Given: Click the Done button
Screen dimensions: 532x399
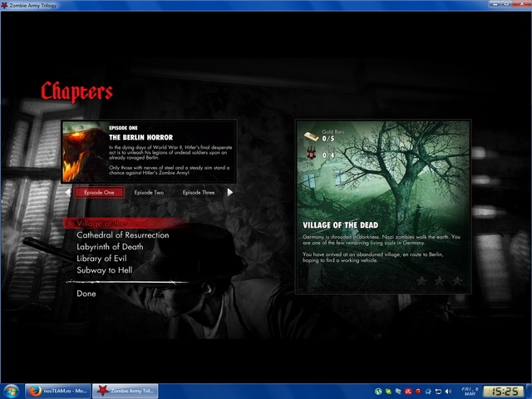Looking at the screenshot, I should tap(86, 293).
